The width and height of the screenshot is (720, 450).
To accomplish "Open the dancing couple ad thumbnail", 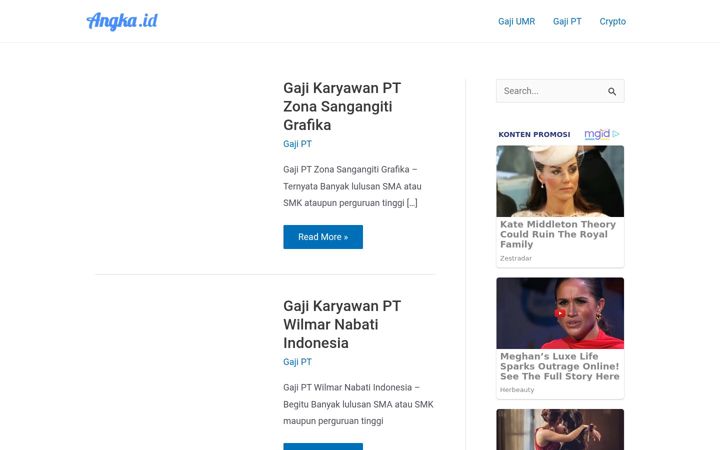I will tap(560, 429).
